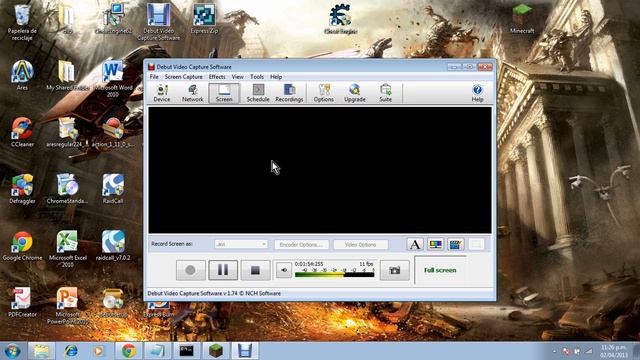Switch to Minecraft on the taskbar

(x=216, y=351)
